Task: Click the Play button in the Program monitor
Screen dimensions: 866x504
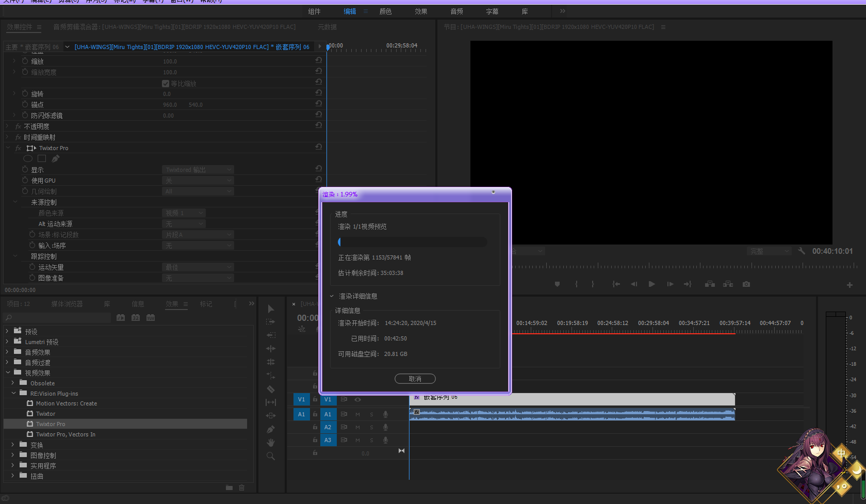Action: pos(652,284)
